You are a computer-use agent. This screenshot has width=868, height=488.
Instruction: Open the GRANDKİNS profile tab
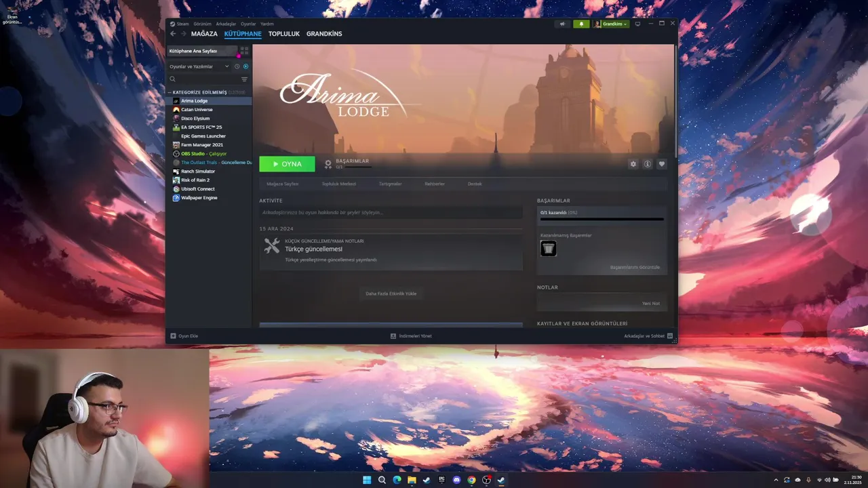pos(324,34)
